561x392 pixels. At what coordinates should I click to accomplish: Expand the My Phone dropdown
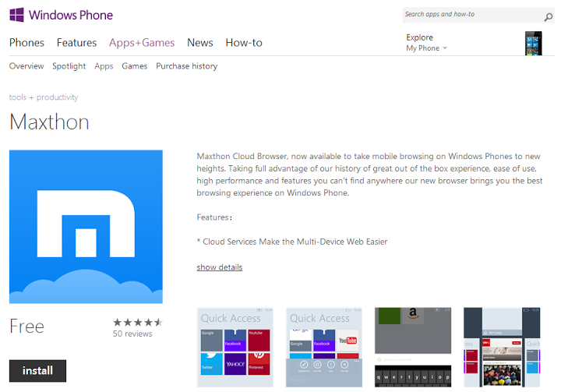[x=426, y=48]
